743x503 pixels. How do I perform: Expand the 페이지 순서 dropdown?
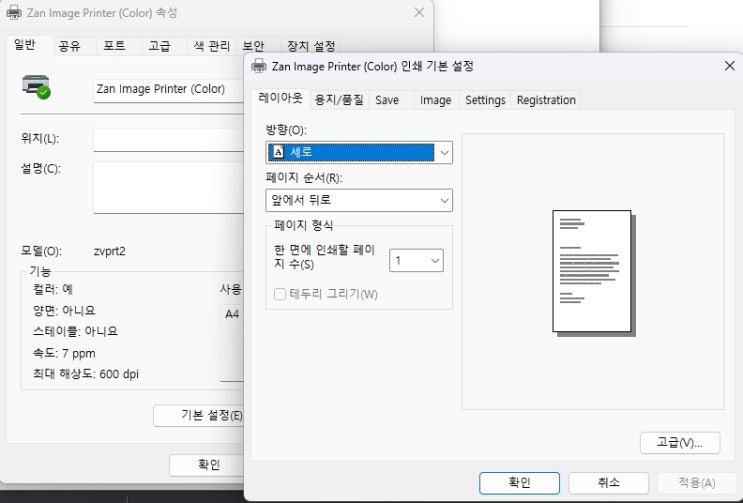point(358,200)
